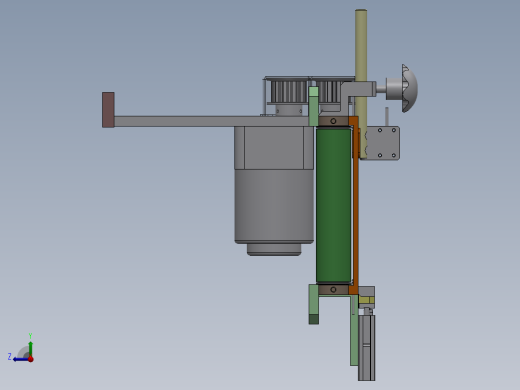Select the left timing belt pulley
520x390 pixels.
coord(289,91)
